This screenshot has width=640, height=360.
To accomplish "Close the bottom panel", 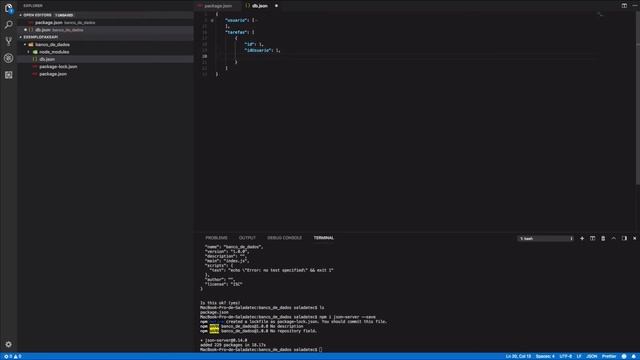I will point(635,238).
